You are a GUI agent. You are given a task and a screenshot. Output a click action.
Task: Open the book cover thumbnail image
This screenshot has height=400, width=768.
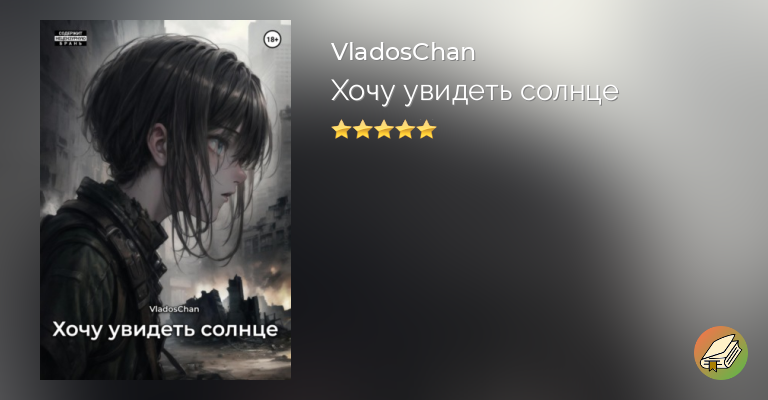(x=166, y=200)
